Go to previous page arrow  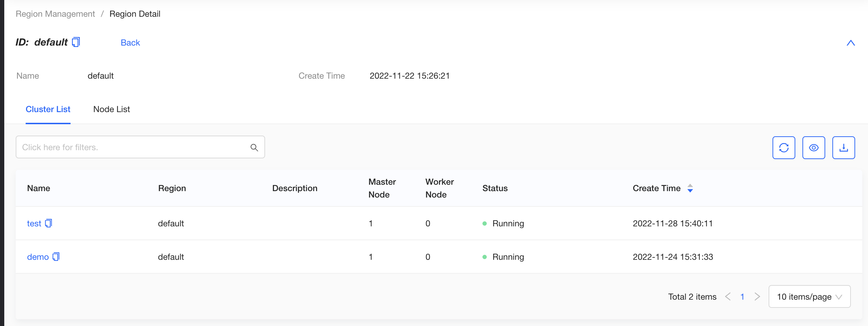coord(728,296)
